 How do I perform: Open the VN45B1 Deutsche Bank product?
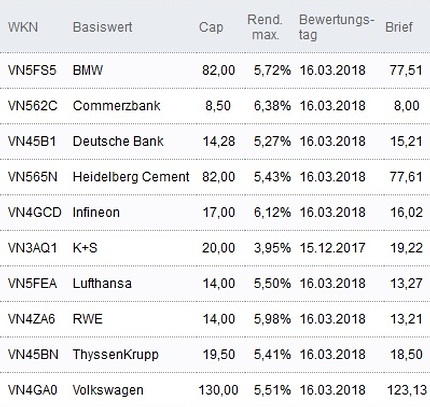click(32, 141)
